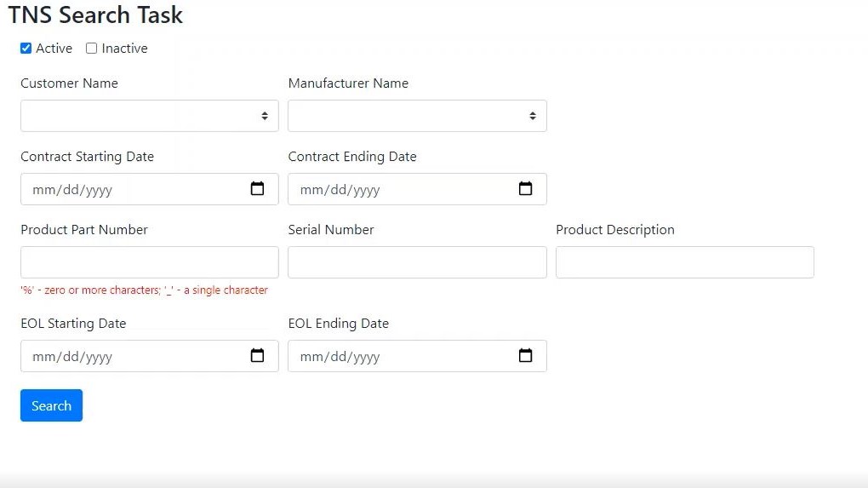Open the EOL Starting Date calendar picker
Image resolution: width=868 pixels, height=488 pixels.
click(x=257, y=356)
